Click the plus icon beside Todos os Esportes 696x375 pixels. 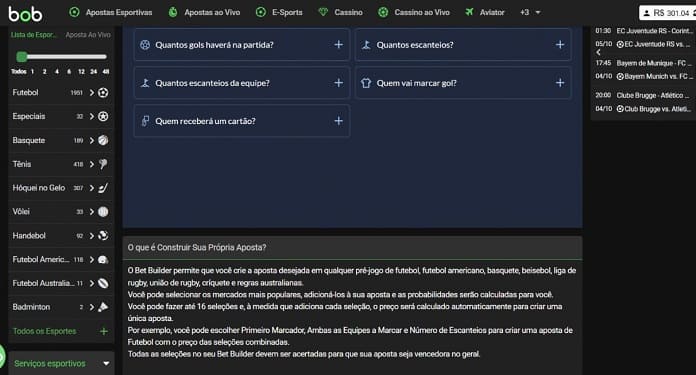click(x=103, y=331)
